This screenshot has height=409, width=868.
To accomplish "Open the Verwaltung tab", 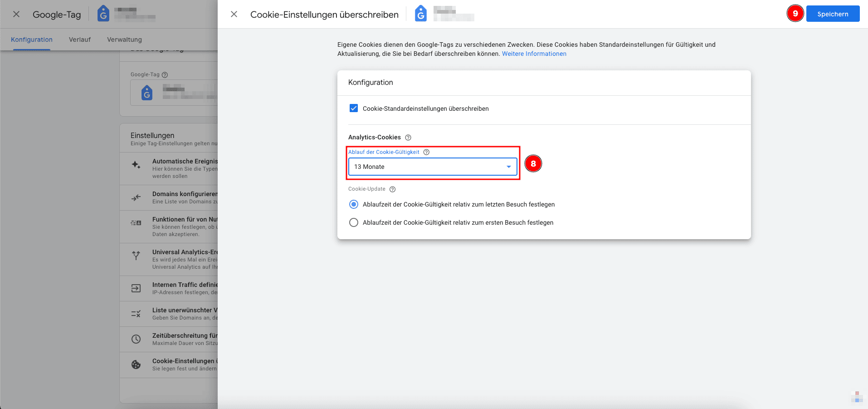I will (x=124, y=39).
